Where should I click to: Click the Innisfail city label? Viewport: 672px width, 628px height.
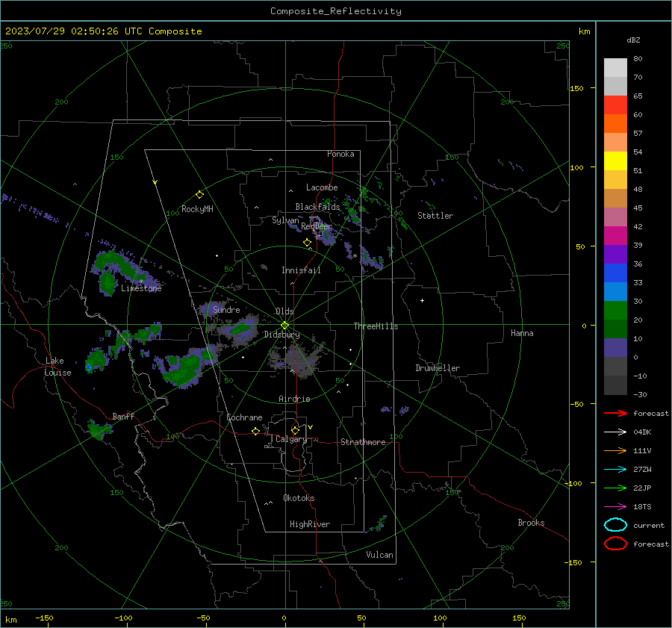tap(301, 270)
